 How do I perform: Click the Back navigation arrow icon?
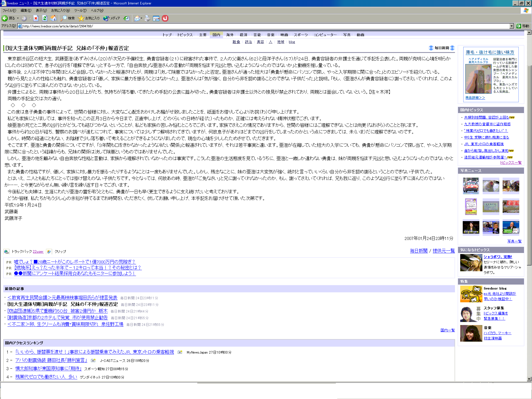5,18
